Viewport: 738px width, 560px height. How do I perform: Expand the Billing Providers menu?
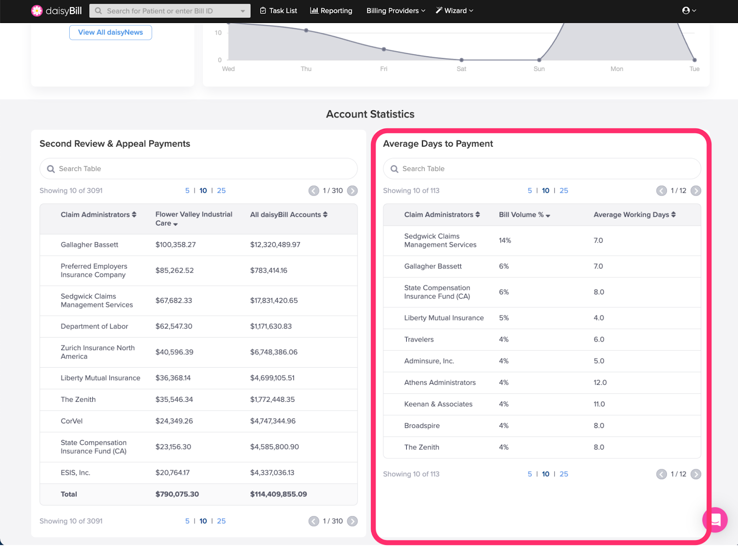click(396, 11)
